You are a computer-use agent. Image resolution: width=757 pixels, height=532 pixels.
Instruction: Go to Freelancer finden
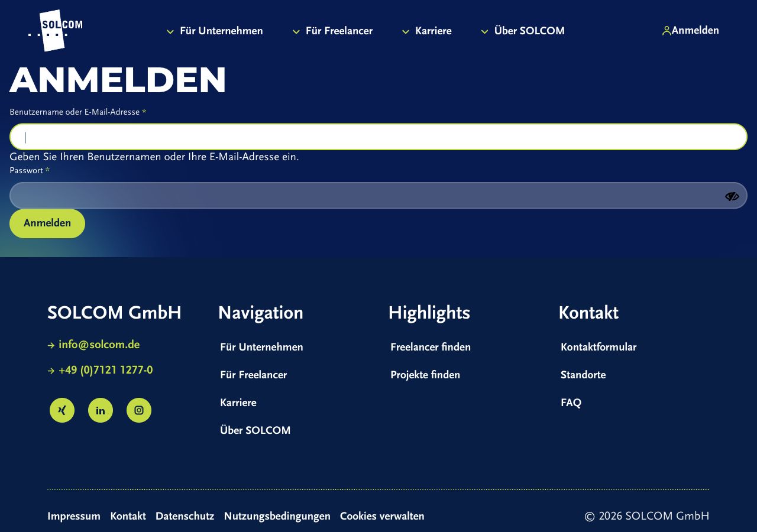coord(431,347)
